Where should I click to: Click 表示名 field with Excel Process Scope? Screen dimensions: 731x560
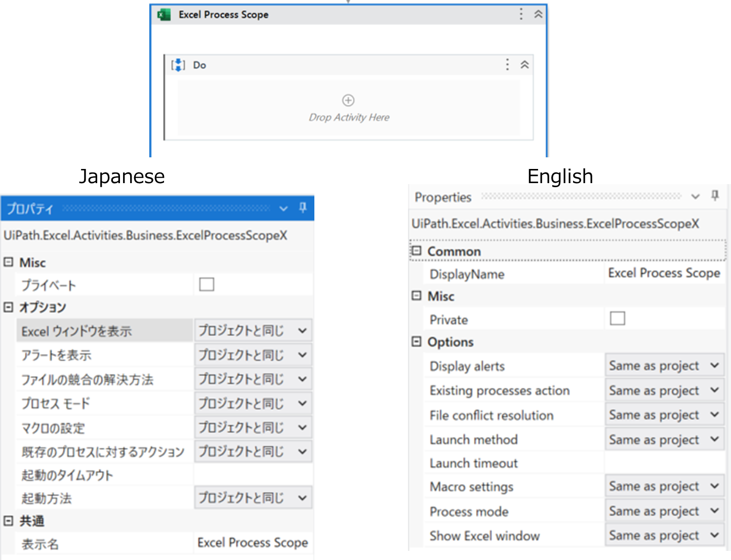pos(253,543)
